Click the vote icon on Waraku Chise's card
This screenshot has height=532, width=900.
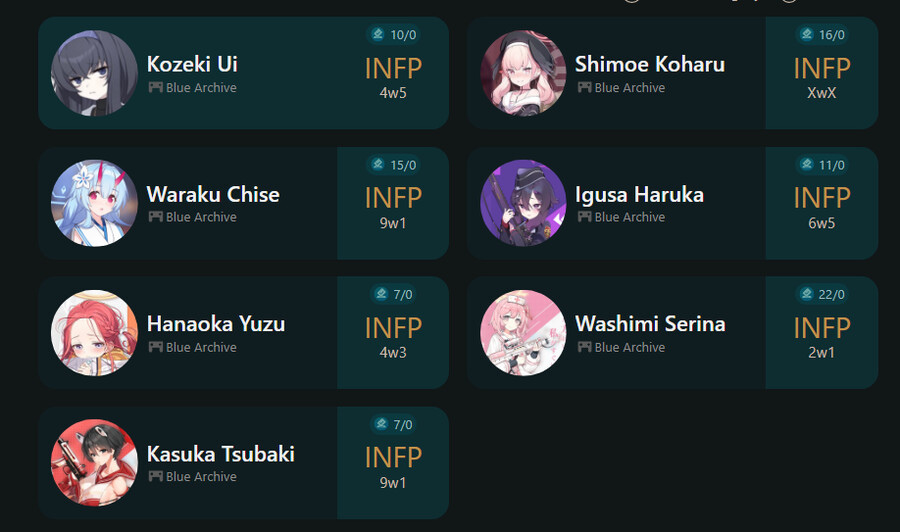tap(378, 165)
